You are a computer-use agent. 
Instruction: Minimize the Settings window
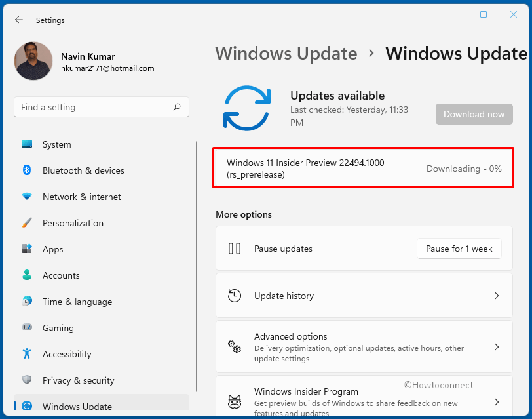[453, 14]
